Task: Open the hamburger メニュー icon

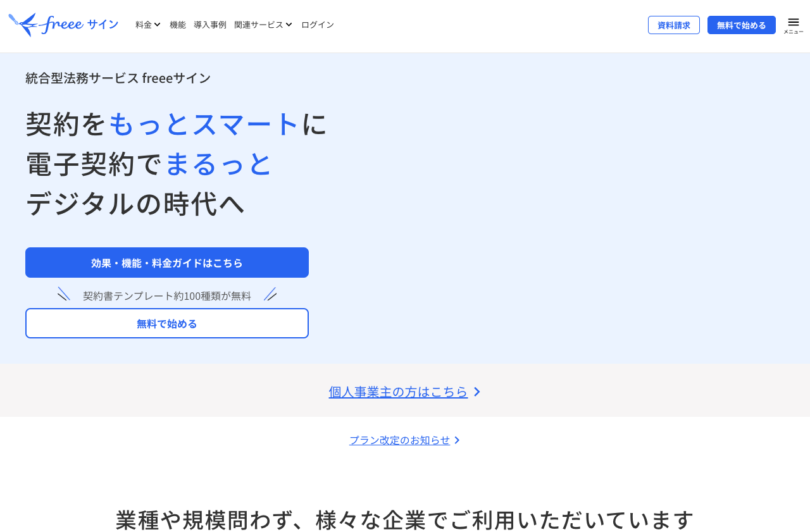Action: point(792,22)
